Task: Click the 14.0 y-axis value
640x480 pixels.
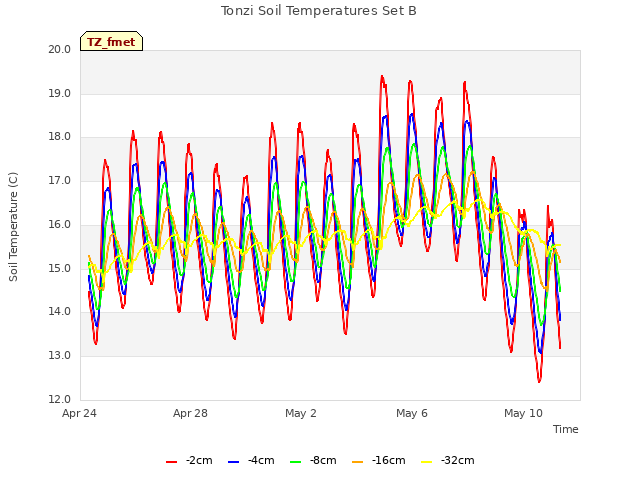Action: coord(60,312)
